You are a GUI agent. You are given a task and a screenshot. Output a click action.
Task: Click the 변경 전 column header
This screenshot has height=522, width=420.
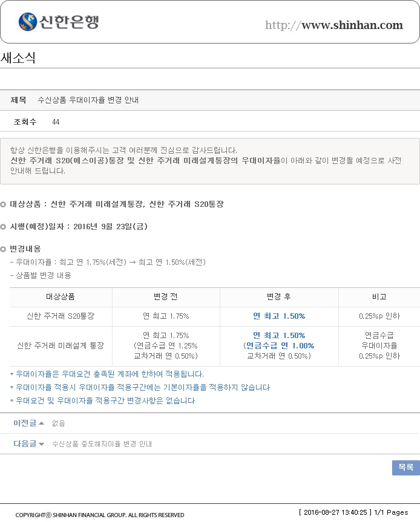[x=166, y=297]
